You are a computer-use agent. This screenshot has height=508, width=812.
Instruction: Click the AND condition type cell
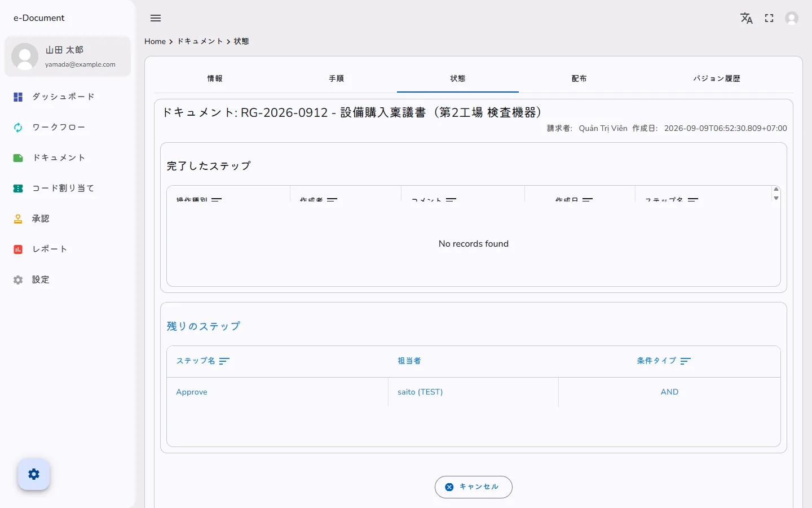coord(669,392)
